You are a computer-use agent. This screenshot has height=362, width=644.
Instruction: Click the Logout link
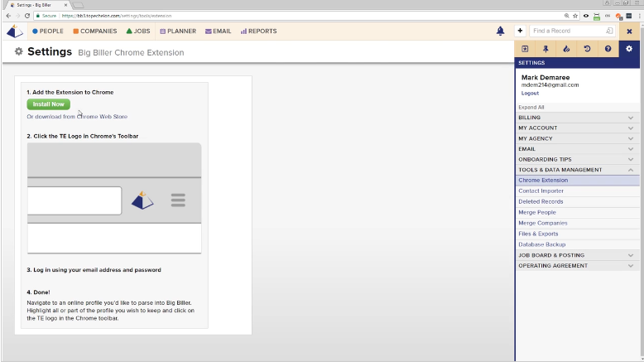(x=530, y=94)
